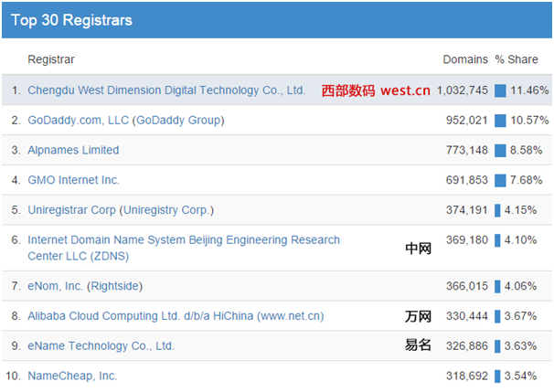Click the Registrar column header

(x=51, y=59)
